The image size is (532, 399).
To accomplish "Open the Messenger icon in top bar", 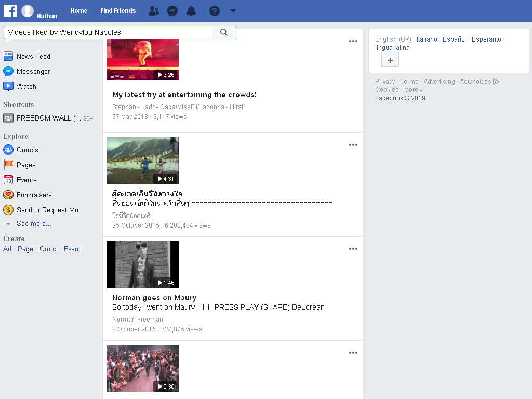I will [172, 11].
